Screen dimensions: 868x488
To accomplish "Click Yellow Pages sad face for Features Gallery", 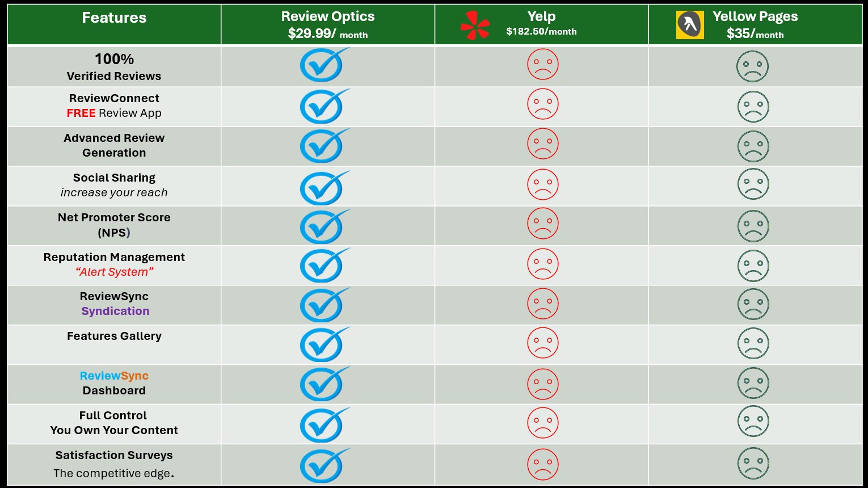I will tap(753, 343).
